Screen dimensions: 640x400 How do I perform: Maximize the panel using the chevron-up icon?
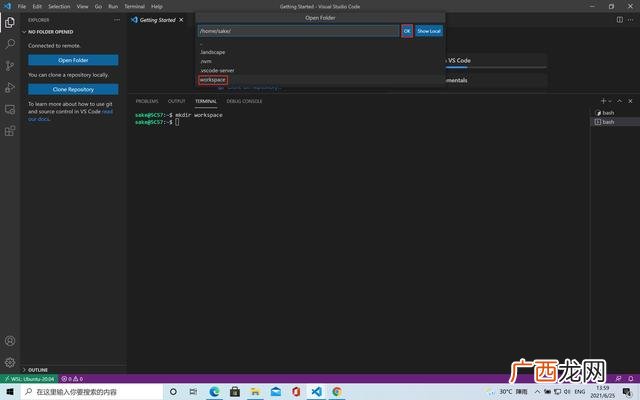[619, 101]
